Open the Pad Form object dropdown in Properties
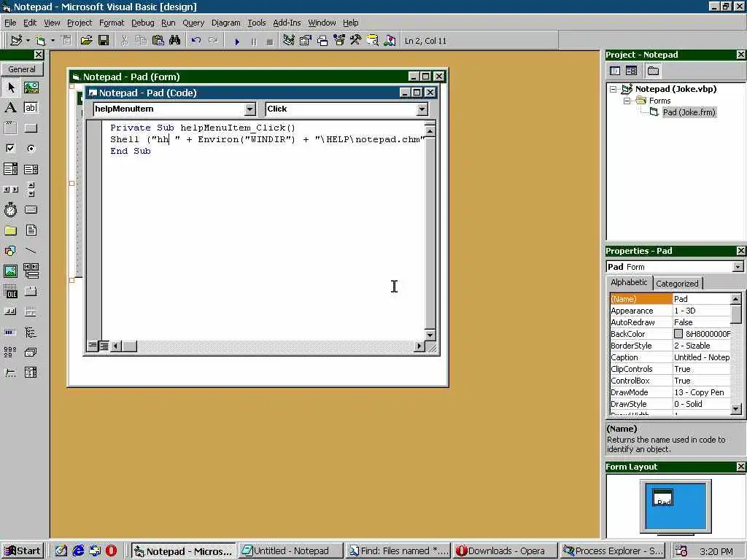The image size is (747, 560). coord(738,267)
